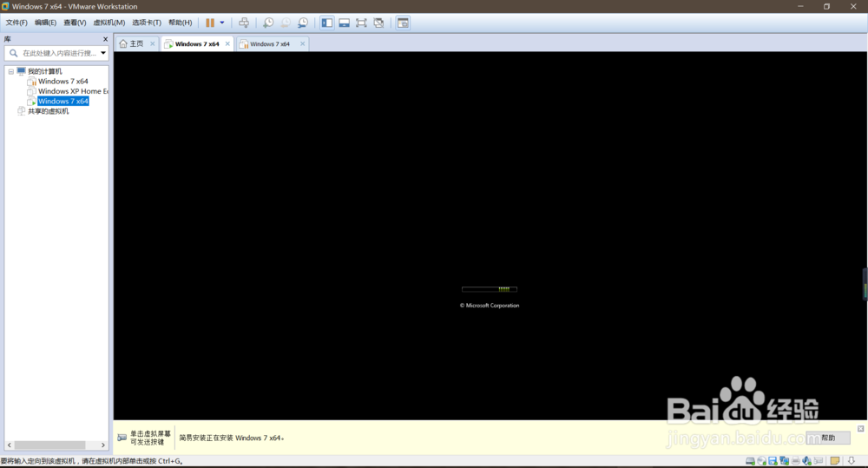Image resolution: width=868 pixels, height=468 pixels.
Task: Open the 文件(F) menu
Action: pyautogui.click(x=16, y=23)
